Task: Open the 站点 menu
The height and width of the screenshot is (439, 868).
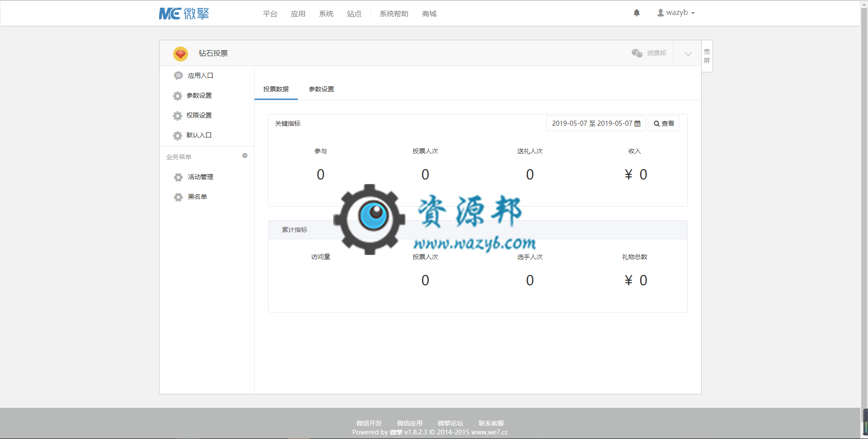Action: (354, 14)
